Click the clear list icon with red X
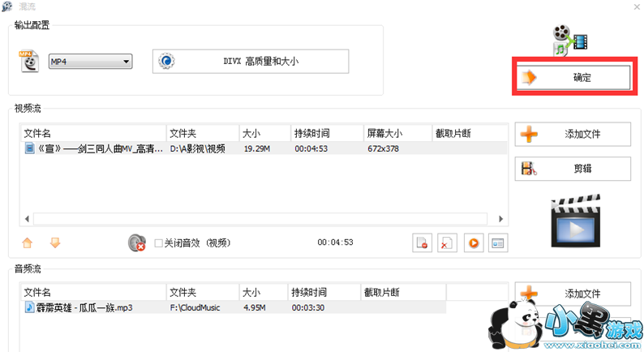This screenshot has width=644, height=352. coord(447,243)
